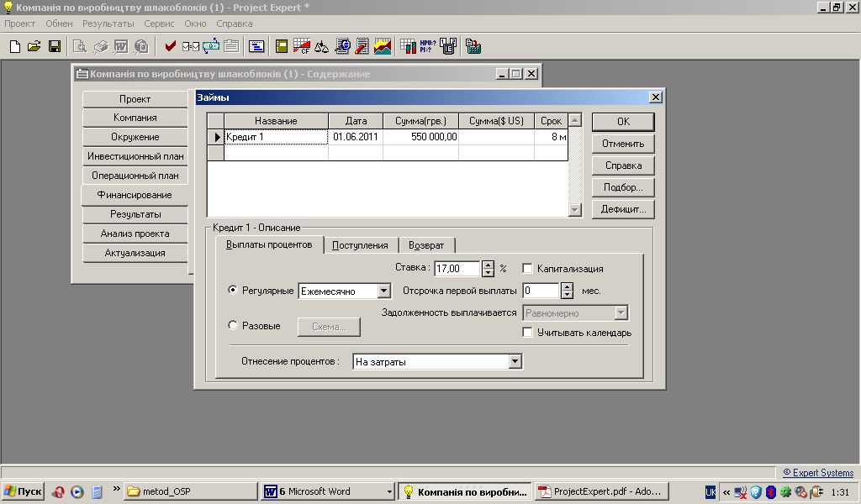Screen dimensions: 861x504
Task: Click the Дефицит... button
Action: click(623, 209)
